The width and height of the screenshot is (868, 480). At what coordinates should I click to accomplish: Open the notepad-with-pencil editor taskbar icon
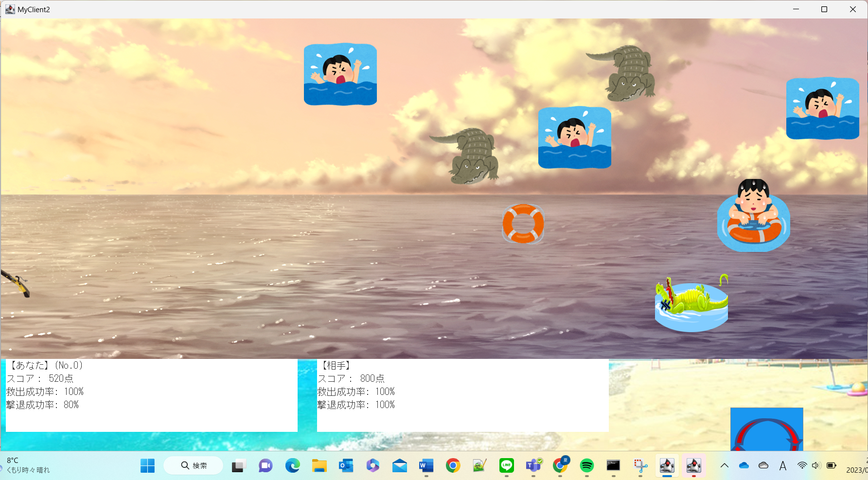point(479,466)
